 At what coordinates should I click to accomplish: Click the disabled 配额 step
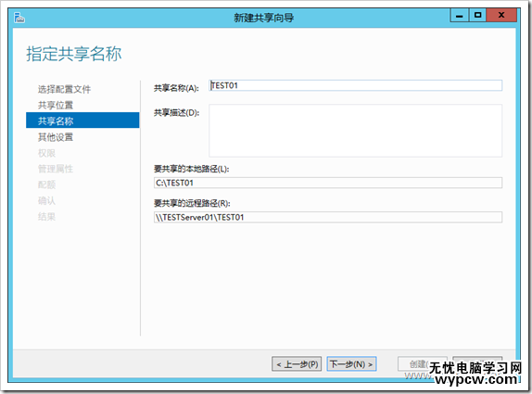pos(46,184)
